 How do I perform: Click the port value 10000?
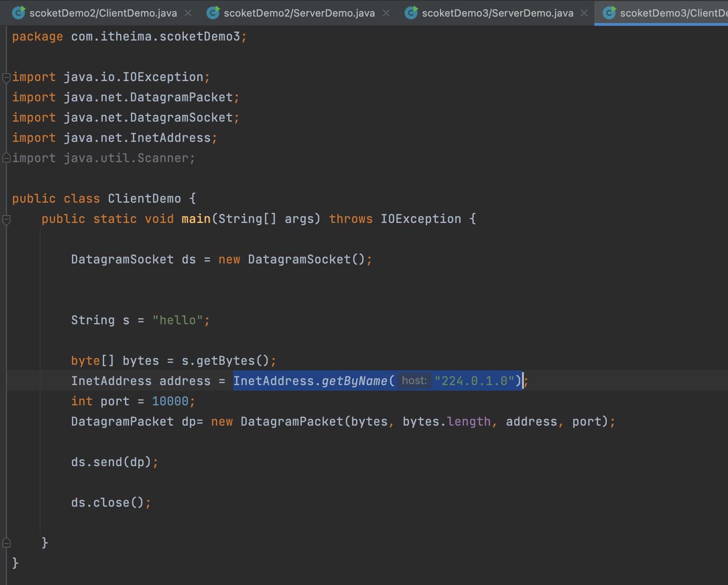coord(170,401)
